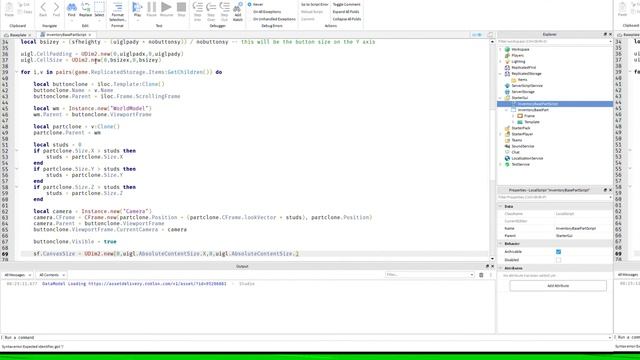The image size is (640, 360).
Task: Close the InventoryBasePartScript tab
Action: 90,35
